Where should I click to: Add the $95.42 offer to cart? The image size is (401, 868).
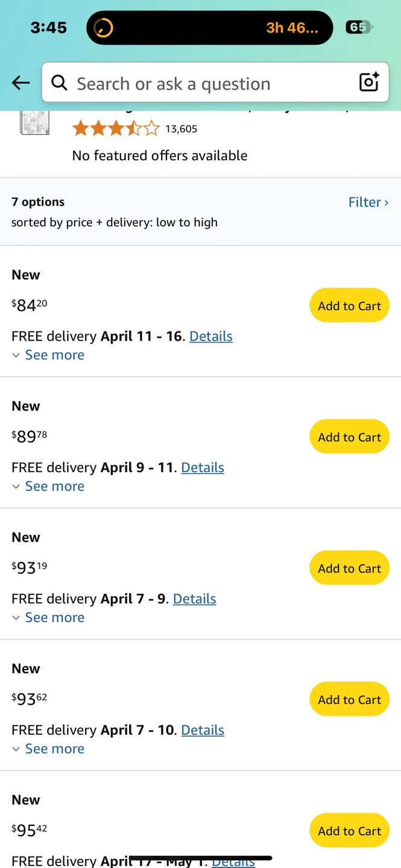click(349, 831)
